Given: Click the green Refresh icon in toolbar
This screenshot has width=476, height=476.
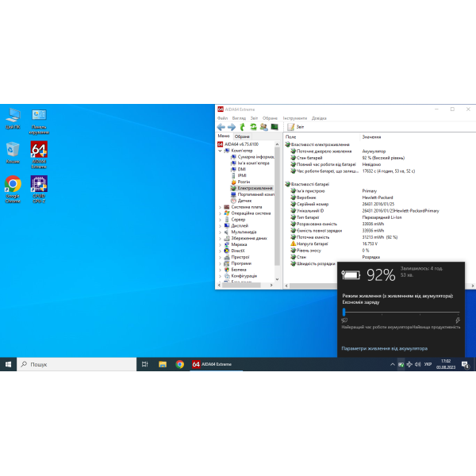Looking at the screenshot, I should (253, 127).
